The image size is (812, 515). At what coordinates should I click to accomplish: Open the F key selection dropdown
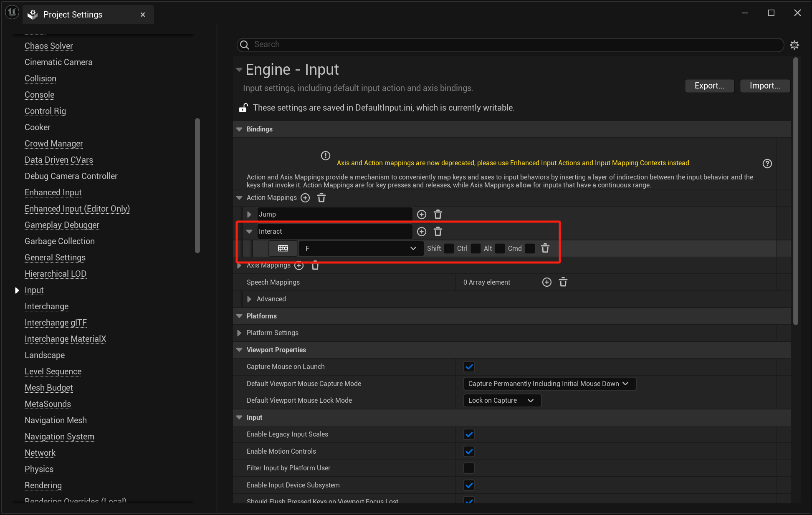(x=361, y=248)
